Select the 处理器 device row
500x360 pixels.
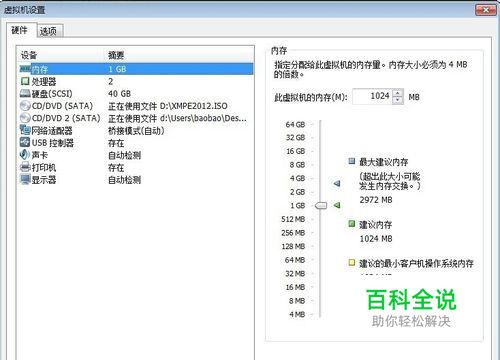pos(136,81)
